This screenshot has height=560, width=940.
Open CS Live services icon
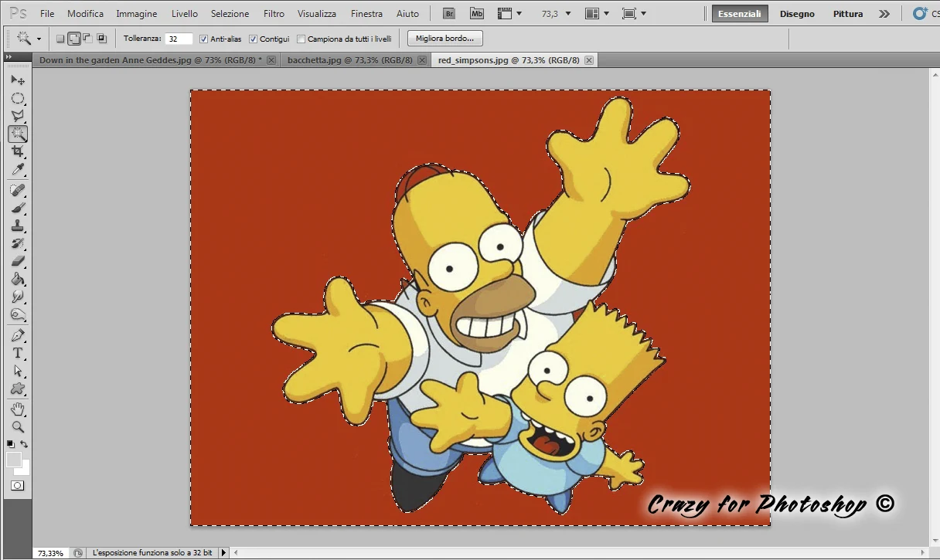tap(920, 13)
